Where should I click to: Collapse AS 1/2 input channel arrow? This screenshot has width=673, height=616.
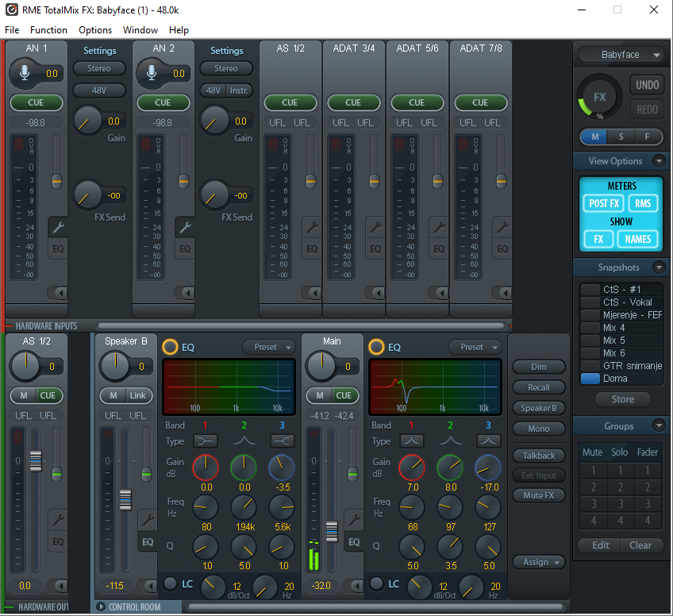pos(311,293)
